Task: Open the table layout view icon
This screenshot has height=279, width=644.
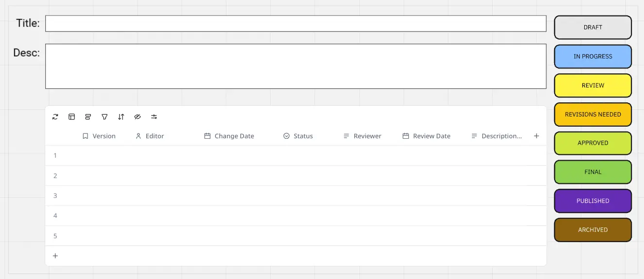Action: coord(72,117)
